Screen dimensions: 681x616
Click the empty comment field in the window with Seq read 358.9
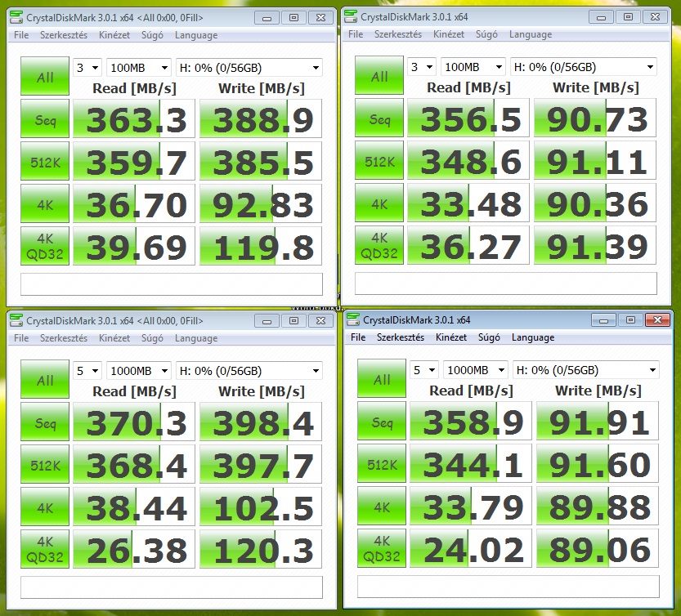509,586
